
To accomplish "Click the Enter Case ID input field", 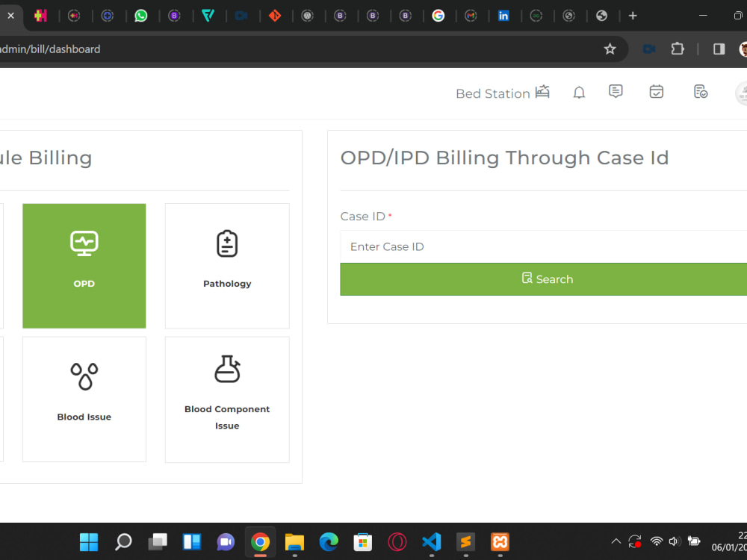I will [544, 246].
